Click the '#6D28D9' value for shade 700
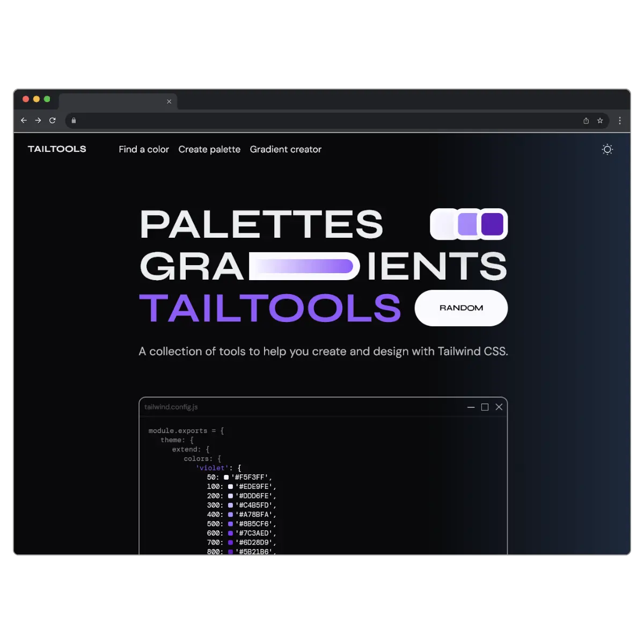 pyautogui.click(x=255, y=543)
